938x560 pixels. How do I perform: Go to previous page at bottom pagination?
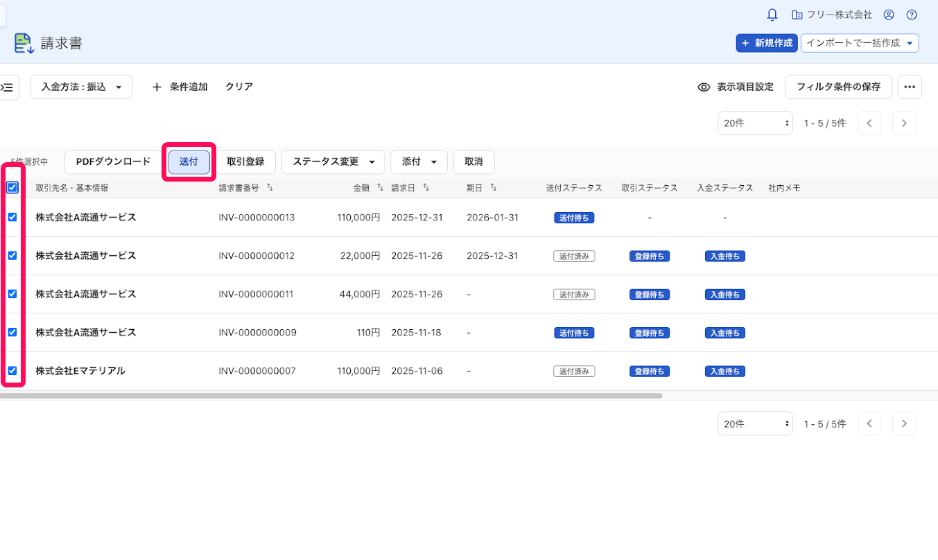coord(869,423)
